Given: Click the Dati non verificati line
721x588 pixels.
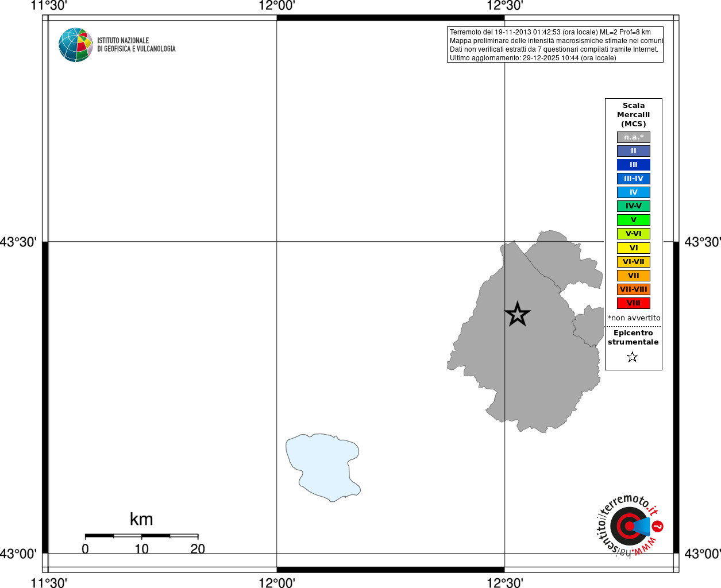Looking at the screenshot, I should pos(554,49).
